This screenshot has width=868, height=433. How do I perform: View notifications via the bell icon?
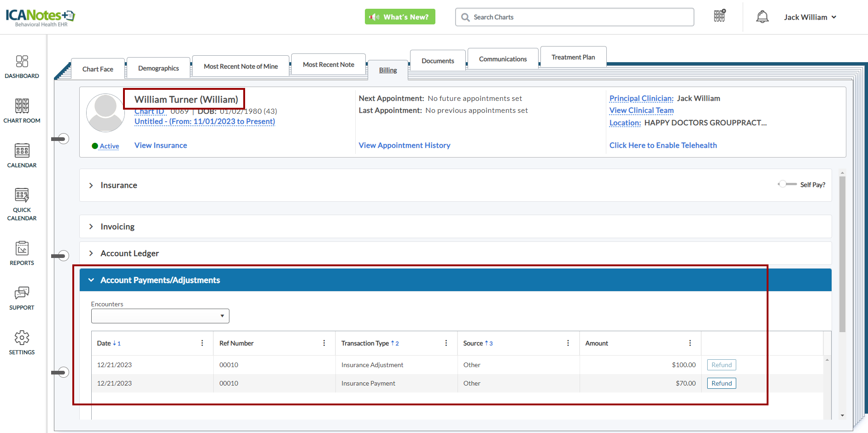[762, 17]
